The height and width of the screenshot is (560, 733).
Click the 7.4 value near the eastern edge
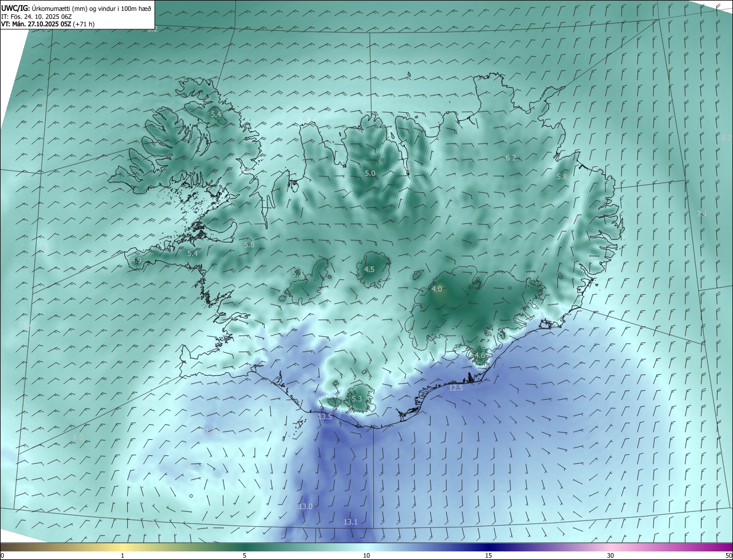(x=702, y=214)
